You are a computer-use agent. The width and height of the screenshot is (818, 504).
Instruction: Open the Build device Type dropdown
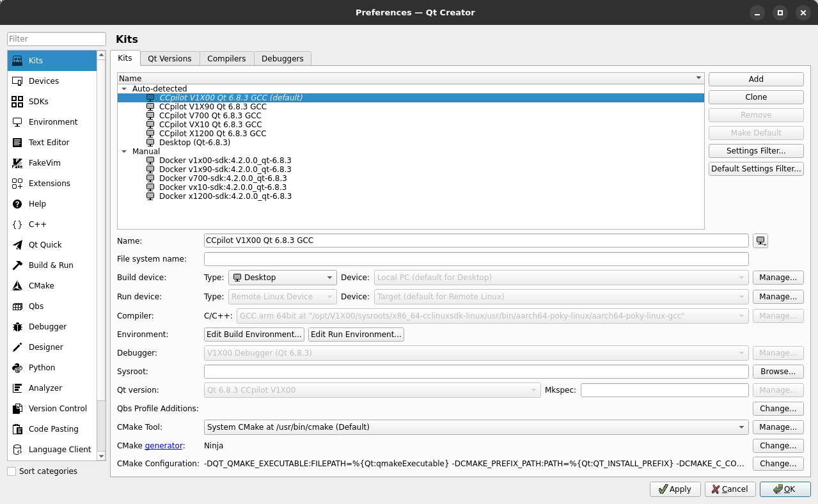click(x=282, y=278)
